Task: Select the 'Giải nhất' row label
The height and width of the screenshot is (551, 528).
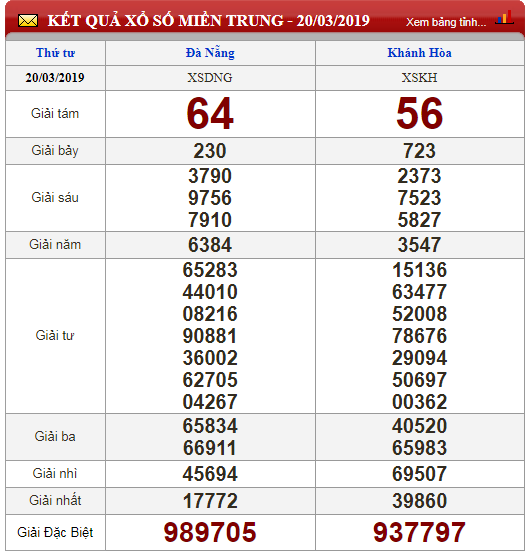Action: coord(55,500)
